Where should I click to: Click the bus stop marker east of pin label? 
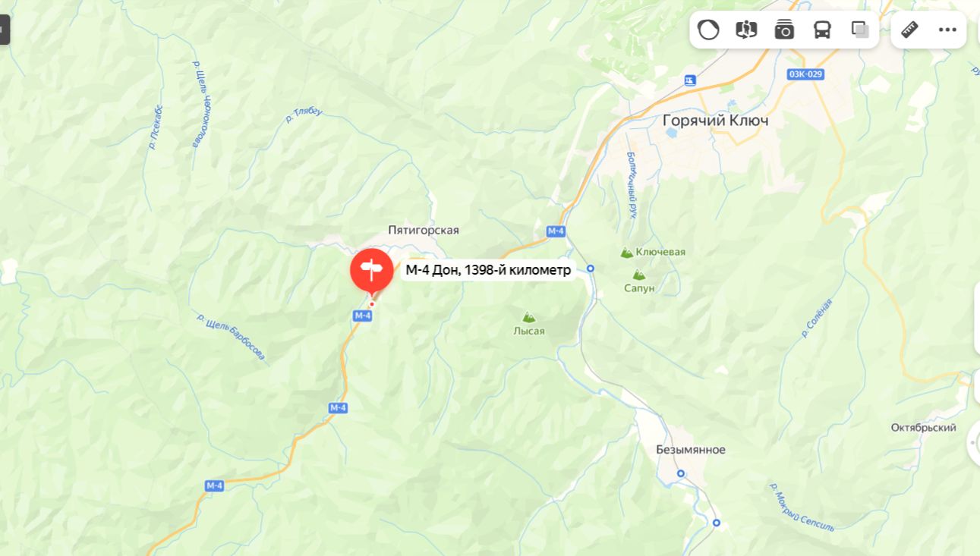click(590, 269)
